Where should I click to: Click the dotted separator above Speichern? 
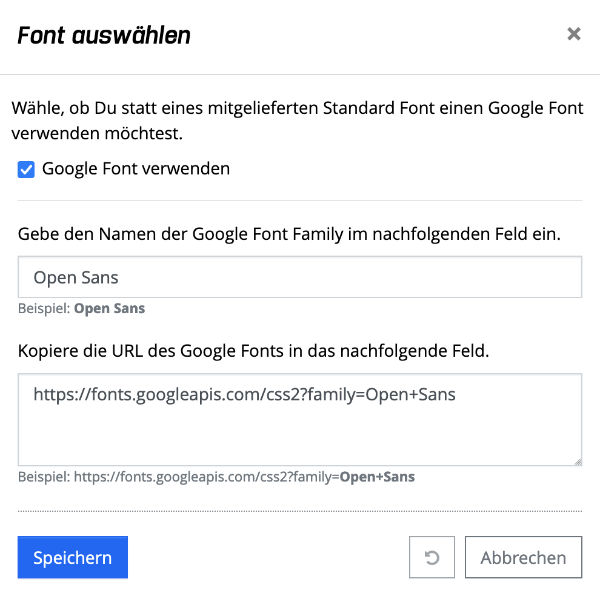click(299, 511)
